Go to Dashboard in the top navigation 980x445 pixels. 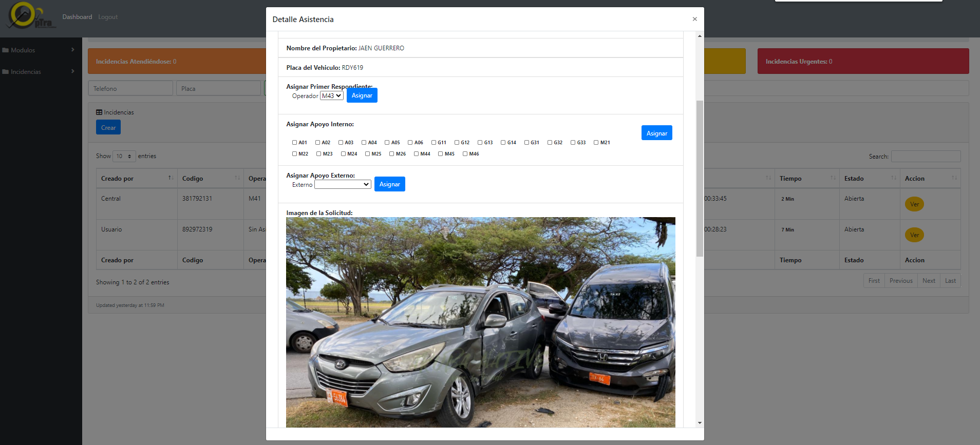[x=77, y=17]
